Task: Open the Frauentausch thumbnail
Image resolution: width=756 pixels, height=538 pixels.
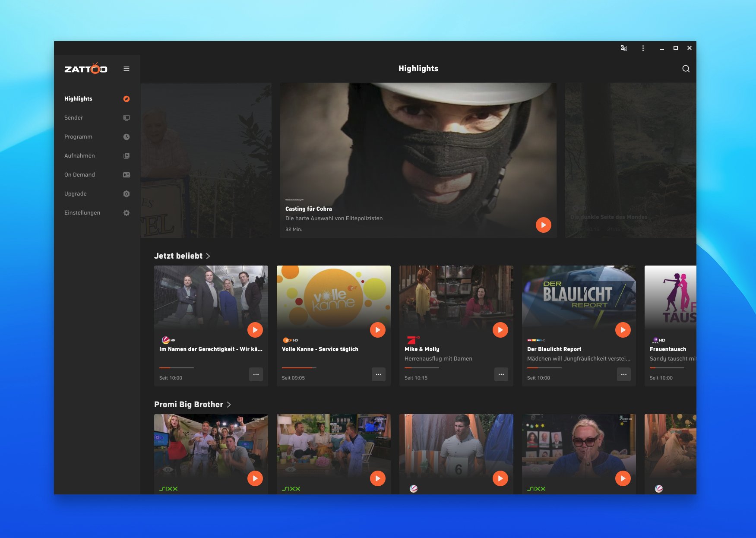Action: point(671,297)
